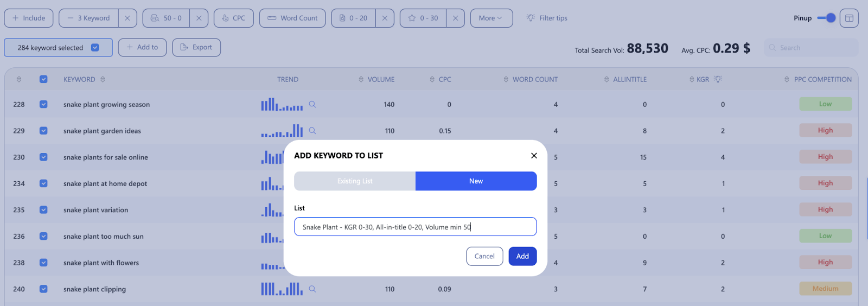The image size is (868, 306).
Task: Uncheck snake plants for sale online row
Action: coord(43,157)
